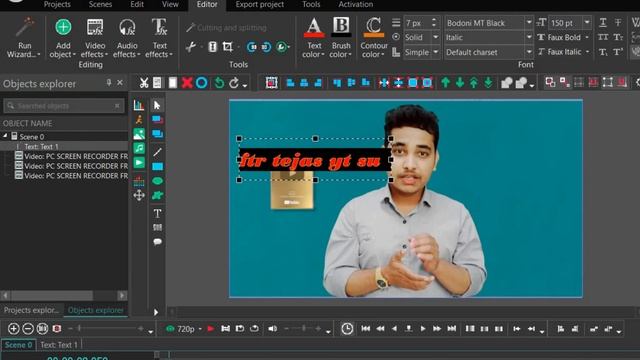Toggle strikethrough text formatting

click(x=618, y=23)
